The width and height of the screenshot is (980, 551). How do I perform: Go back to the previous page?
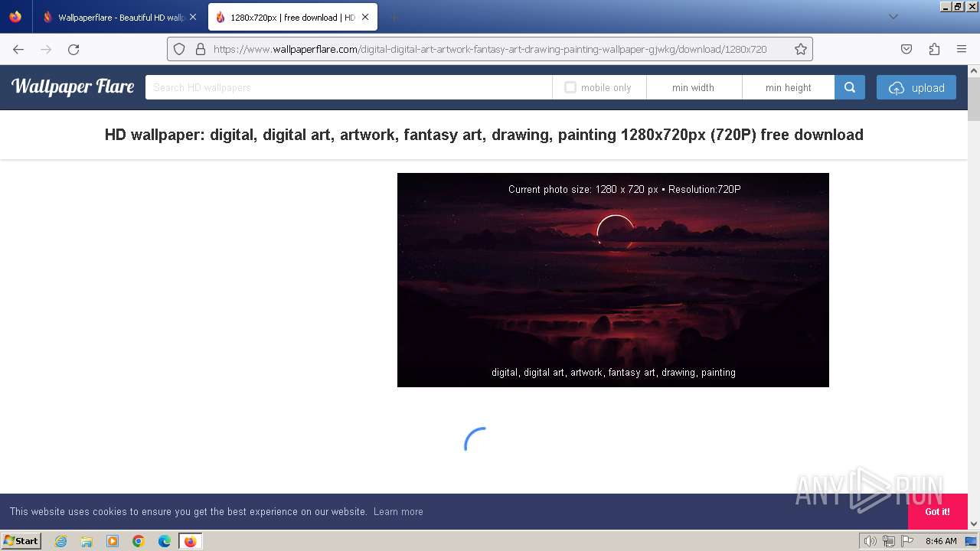click(x=18, y=49)
